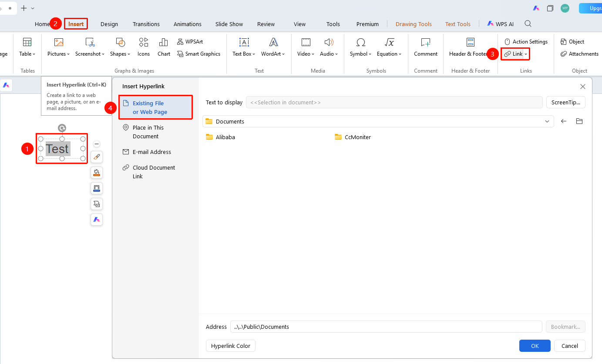This screenshot has width=602, height=364.
Task: Go back to the previous folder
Action: pyautogui.click(x=564, y=121)
